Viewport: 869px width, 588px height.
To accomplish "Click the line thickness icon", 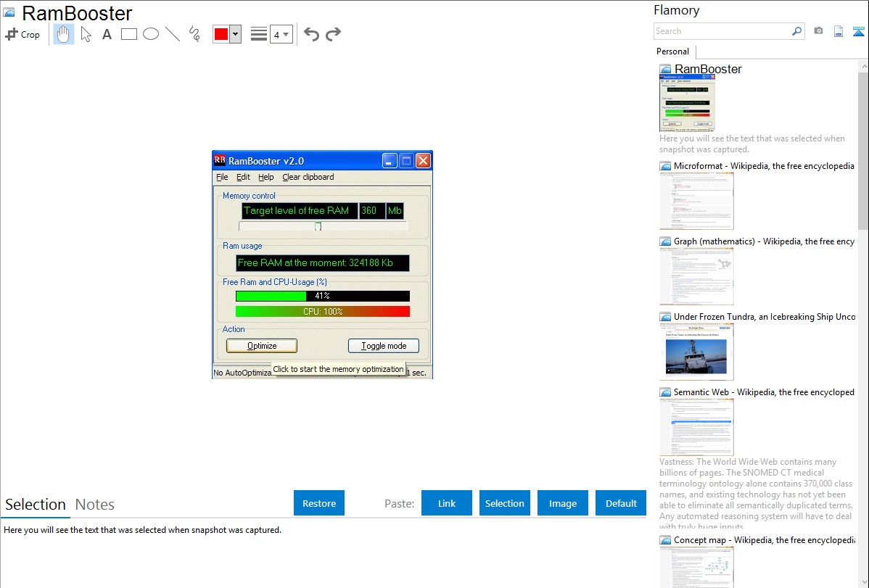I will 258,34.
